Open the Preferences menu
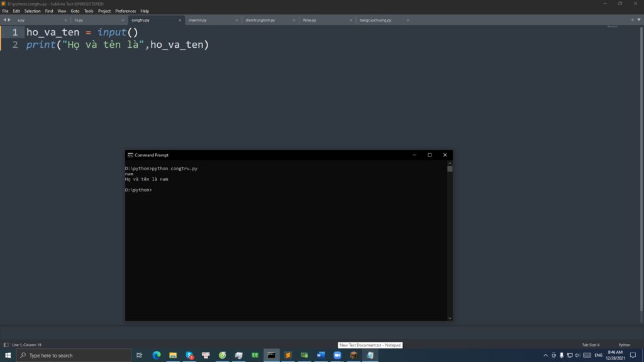The image size is (644, 362). pos(125,11)
